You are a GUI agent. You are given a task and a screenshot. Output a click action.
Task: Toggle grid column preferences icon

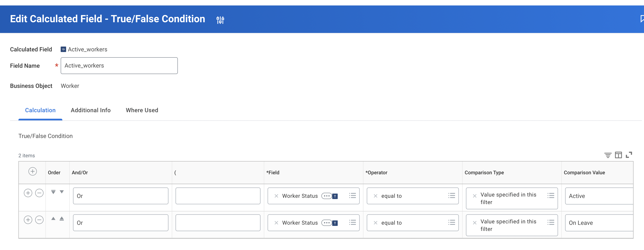[x=618, y=155]
